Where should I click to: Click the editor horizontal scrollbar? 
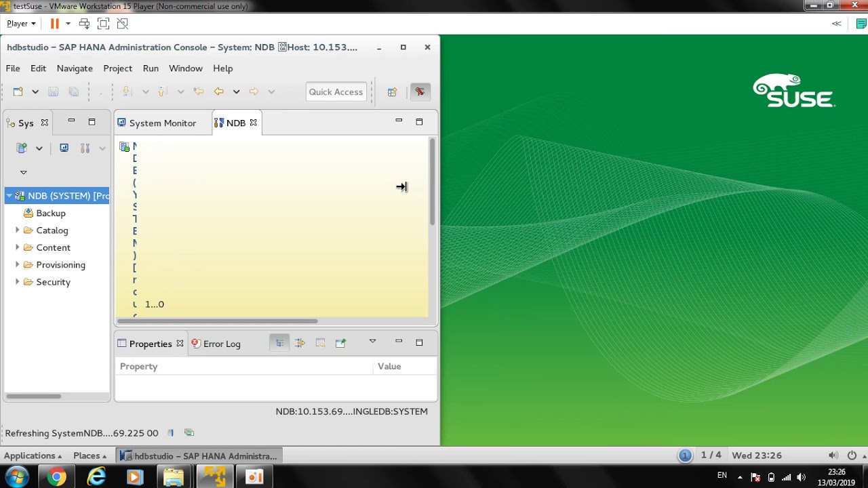[217, 321]
